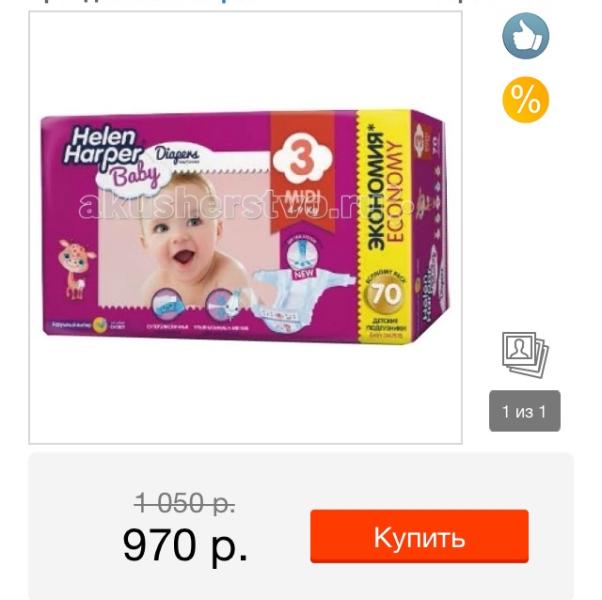Click the akusherstvo.ru watermark text

[246, 205]
